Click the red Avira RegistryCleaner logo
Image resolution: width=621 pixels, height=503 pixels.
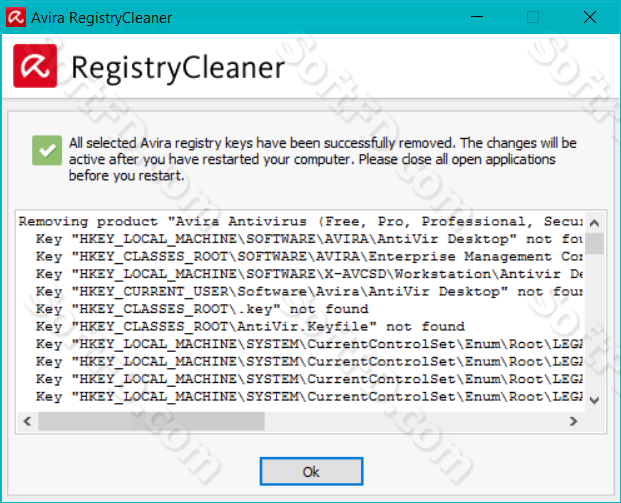35,66
